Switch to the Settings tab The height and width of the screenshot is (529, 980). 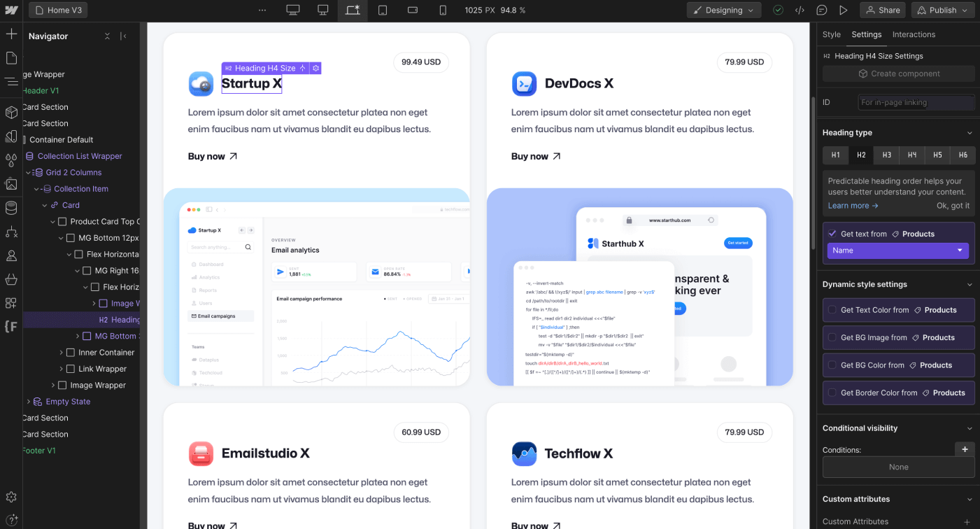(x=867, y=34)
